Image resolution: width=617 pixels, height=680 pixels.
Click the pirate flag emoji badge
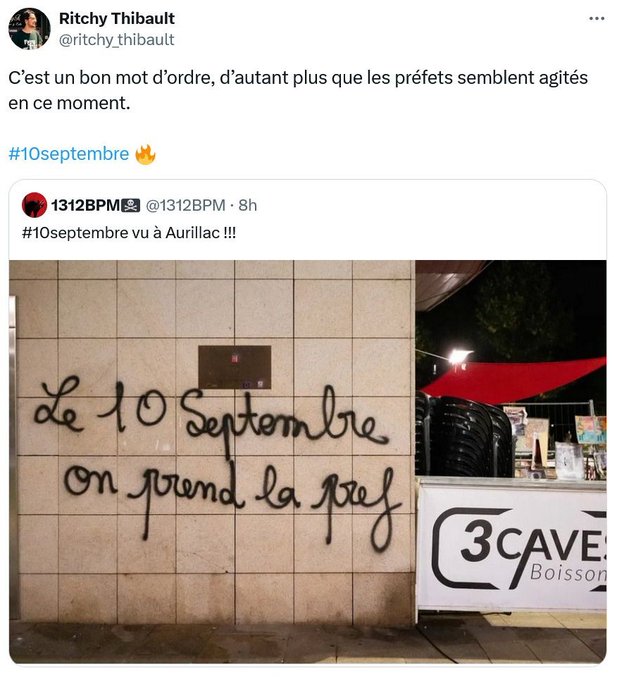click(131, 205)
